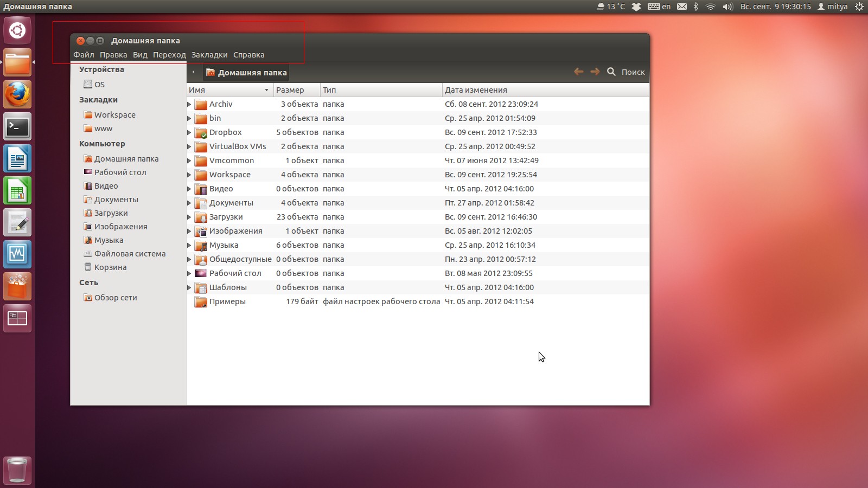
Task: Open the workspace switcher in the launcher
Action: (x=17, y=318)
